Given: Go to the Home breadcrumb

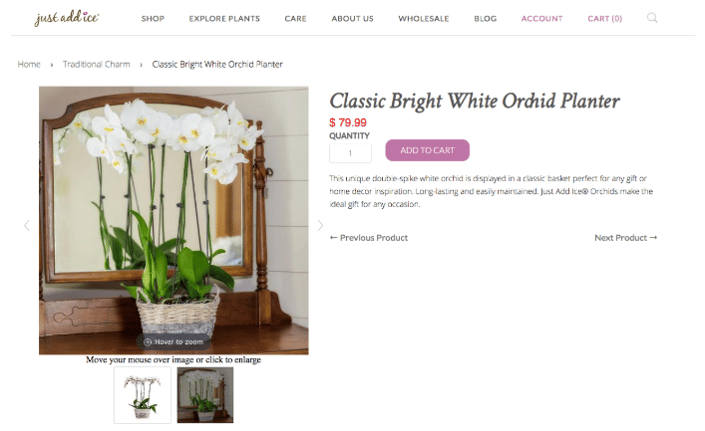Looking at the screenshot, I should point(29,64).
